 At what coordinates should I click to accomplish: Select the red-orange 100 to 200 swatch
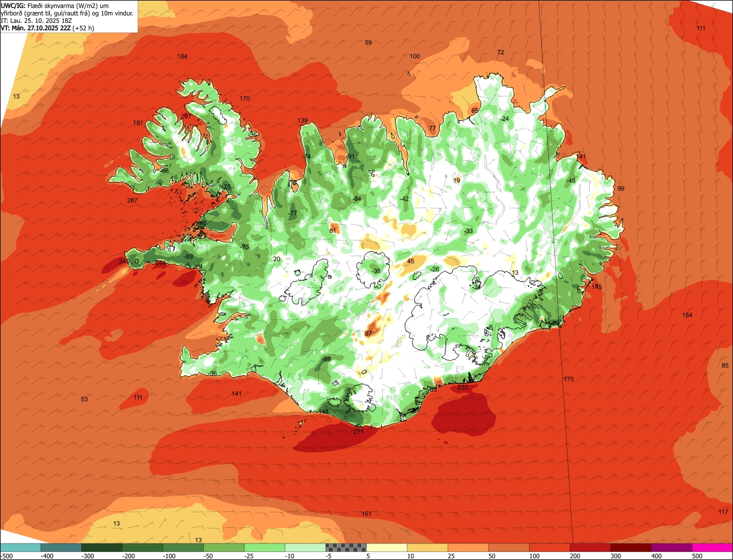pyautogui.click(x=549, y=547)
